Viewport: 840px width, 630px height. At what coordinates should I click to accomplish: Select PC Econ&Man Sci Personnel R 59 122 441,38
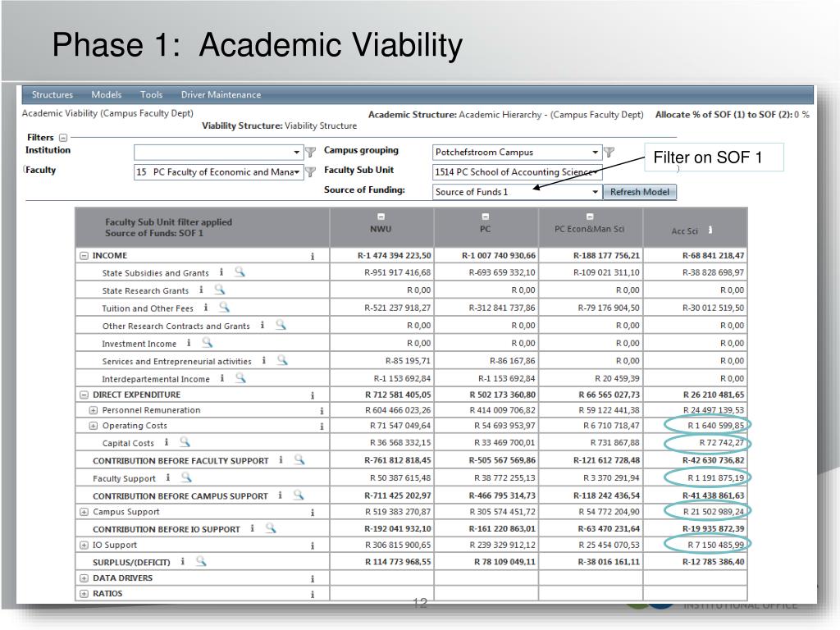tap(609, 410)
